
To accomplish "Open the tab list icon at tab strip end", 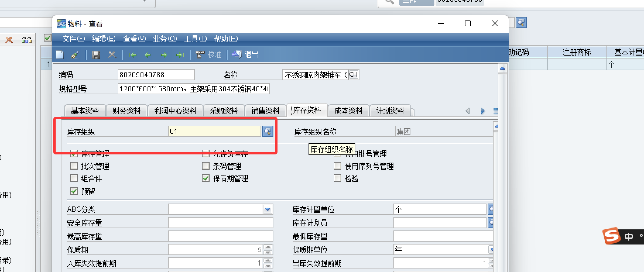I will click(x=495, y=111).
